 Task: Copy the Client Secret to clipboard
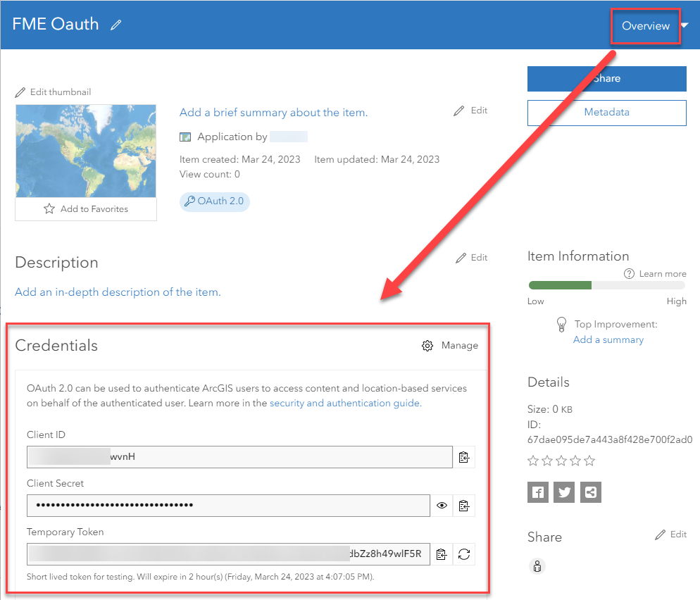point(463,506)
